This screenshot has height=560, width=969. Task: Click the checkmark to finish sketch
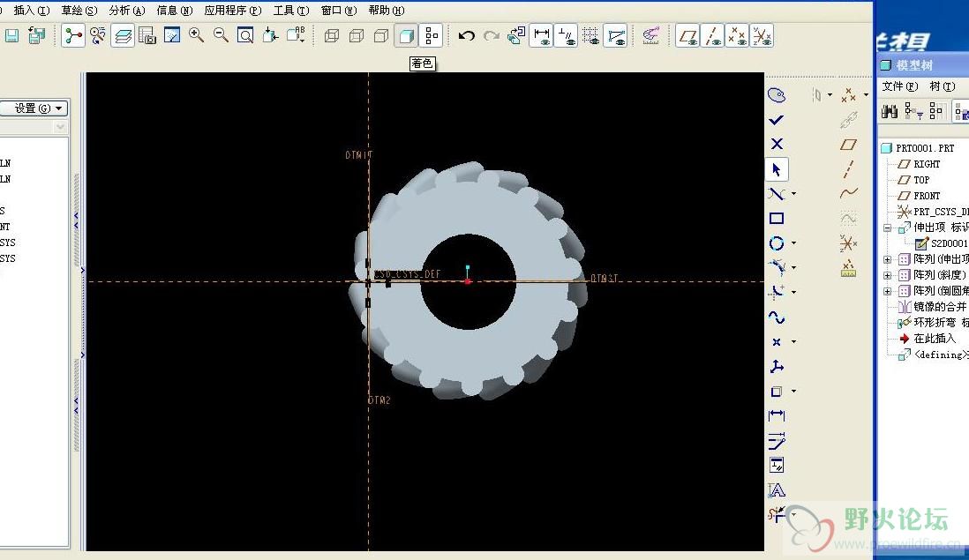pos(777,120)
